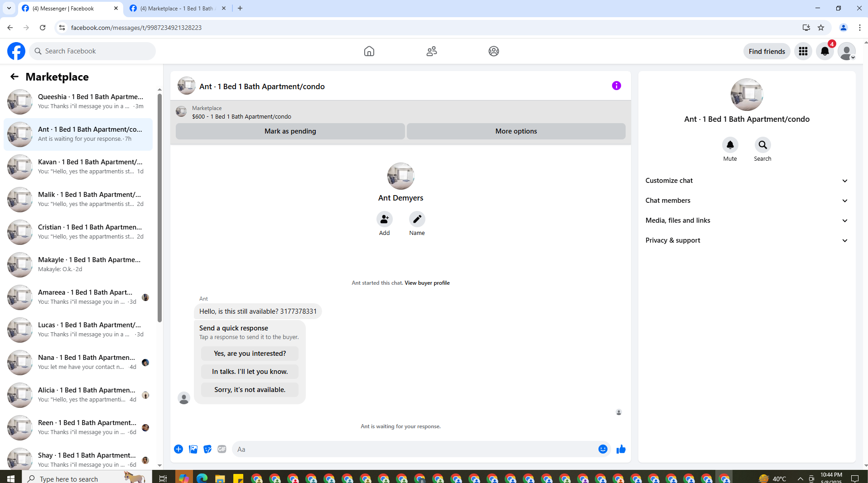Open more actions plus icon in composer

pos(178,449)
